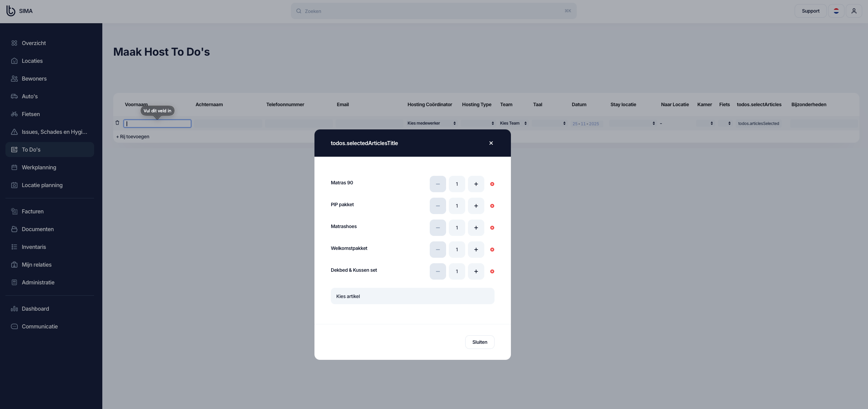
Task: Go to Werkplanning in the sidebar
Action: pos(39,167)
